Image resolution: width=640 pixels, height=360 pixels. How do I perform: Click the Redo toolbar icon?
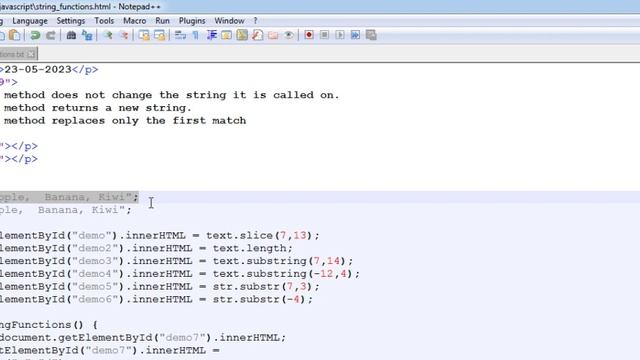(50, 36)
